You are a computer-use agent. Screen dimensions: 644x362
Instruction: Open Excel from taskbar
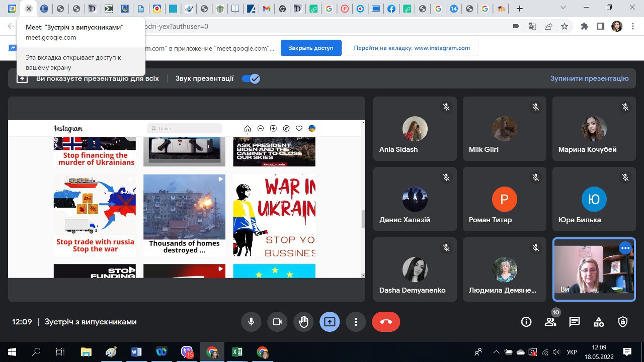[237, 352]
